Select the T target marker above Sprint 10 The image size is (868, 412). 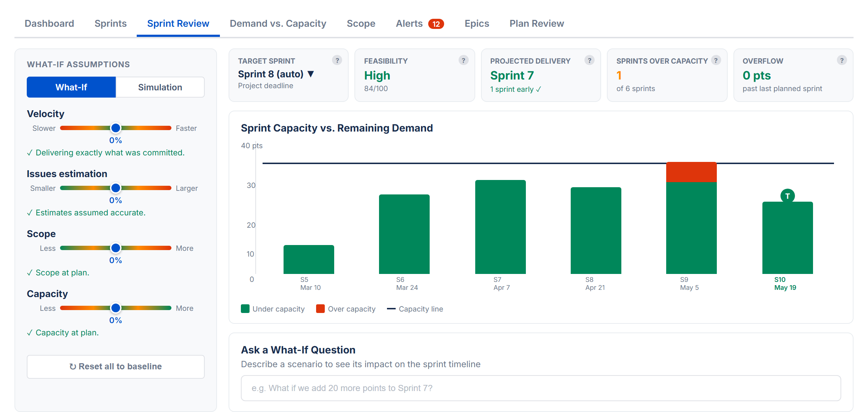click(x=787, y=196)
